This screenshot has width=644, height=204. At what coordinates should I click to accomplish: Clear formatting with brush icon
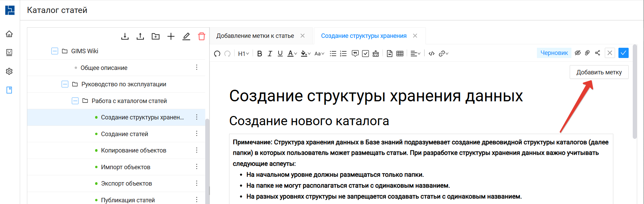[376, 54]
